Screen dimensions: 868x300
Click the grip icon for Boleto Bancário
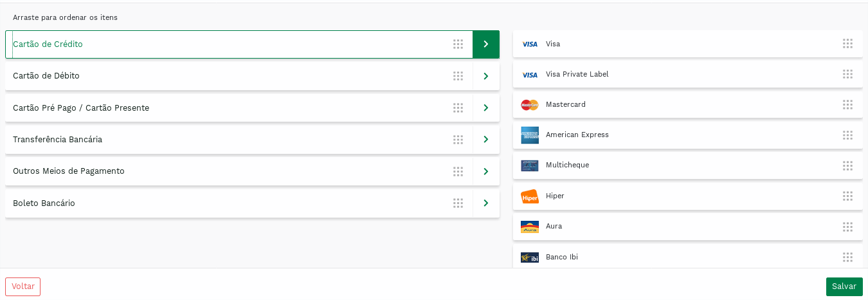[x=458, y=203]
